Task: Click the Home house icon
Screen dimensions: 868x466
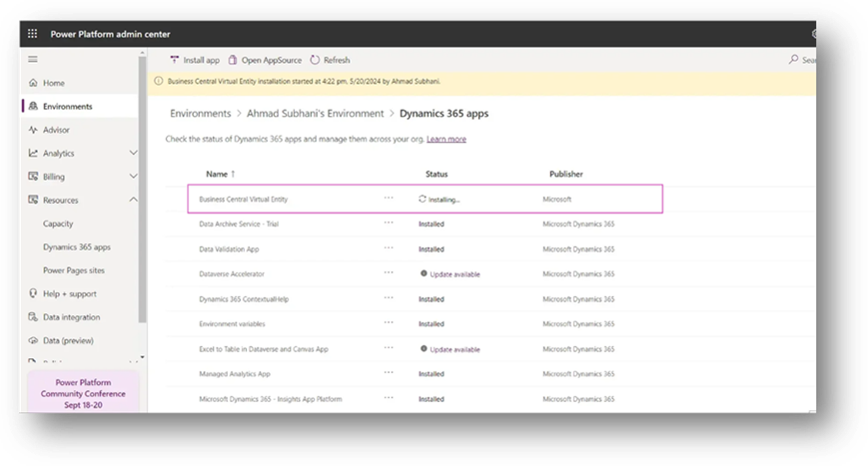Action: 33,83
